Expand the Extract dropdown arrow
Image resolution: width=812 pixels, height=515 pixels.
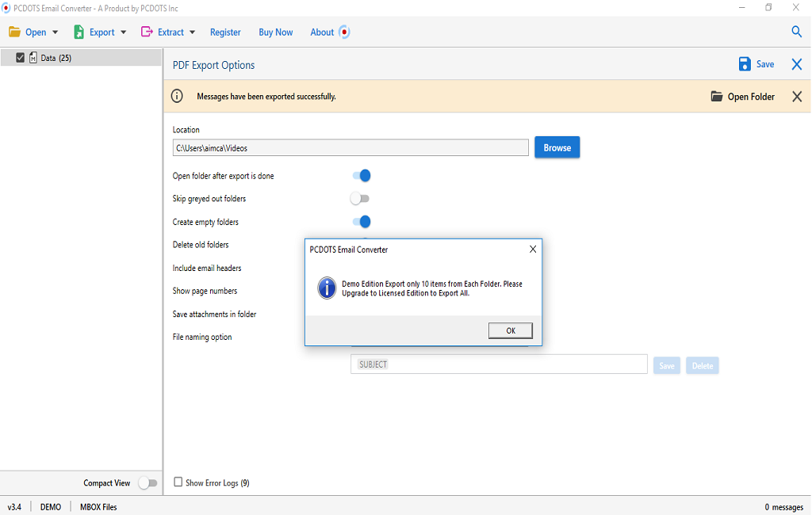(192, 32)
